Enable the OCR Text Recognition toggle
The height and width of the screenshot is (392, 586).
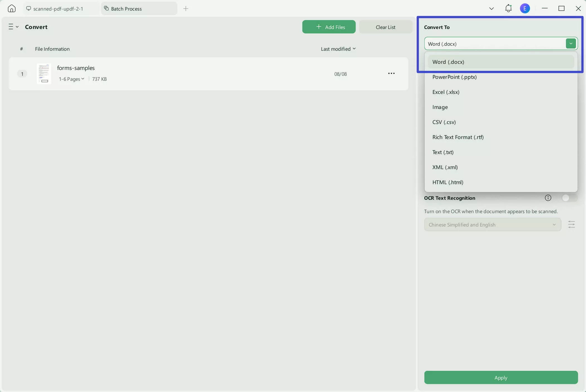click(569, 198)
